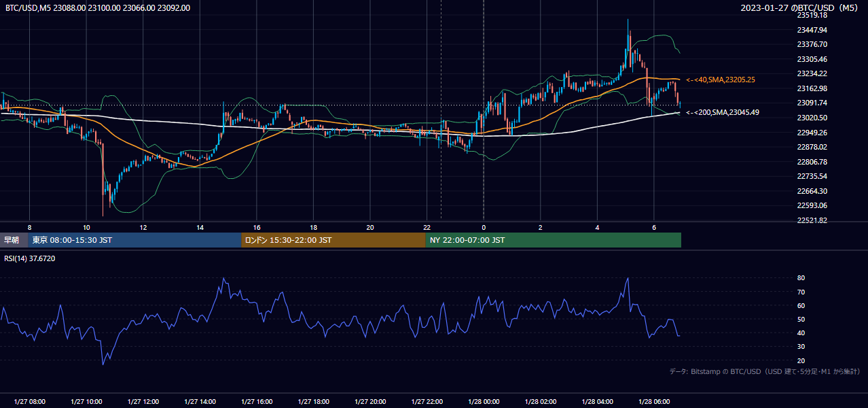Click price axis label 23305.46
Viewport: 868px width, 408px height.
tap(812, 59)
